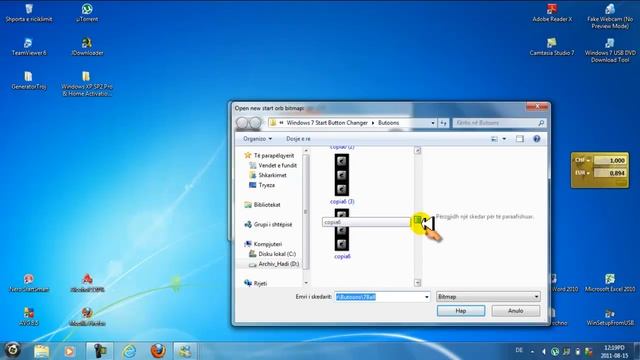Select the copia6 (3) bitmap thumbnail

pos(342,175)
